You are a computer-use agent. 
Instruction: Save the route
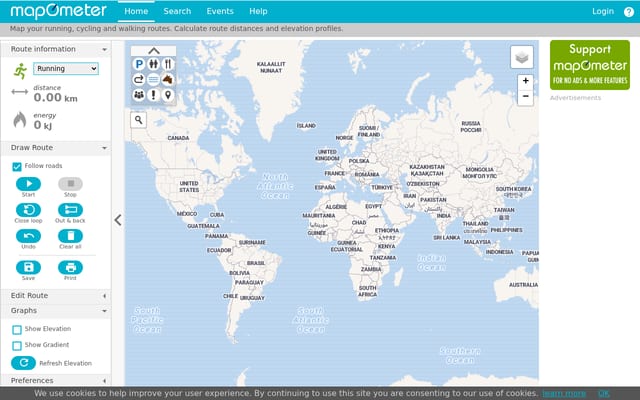[x=28, y=267]
